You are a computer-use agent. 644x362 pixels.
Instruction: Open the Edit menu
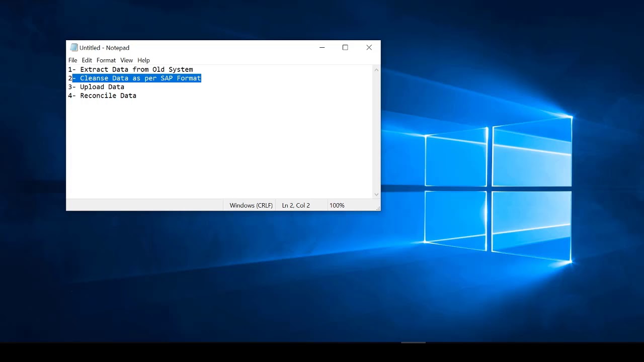[87, 60]
